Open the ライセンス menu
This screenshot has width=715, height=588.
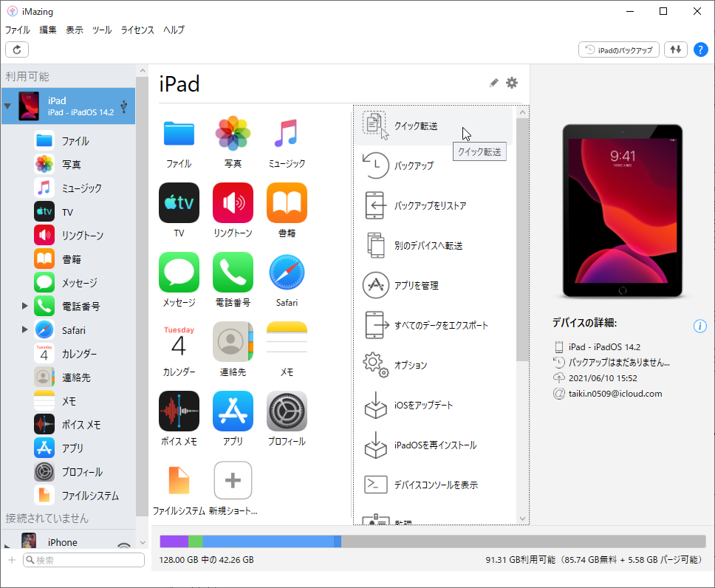click(x=137, y=30)
